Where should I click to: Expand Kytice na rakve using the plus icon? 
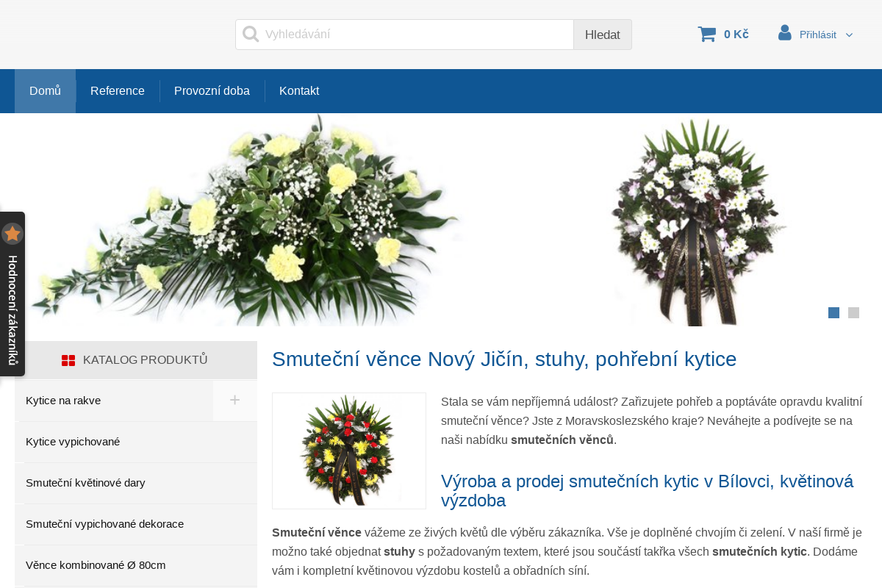point(234,400)
